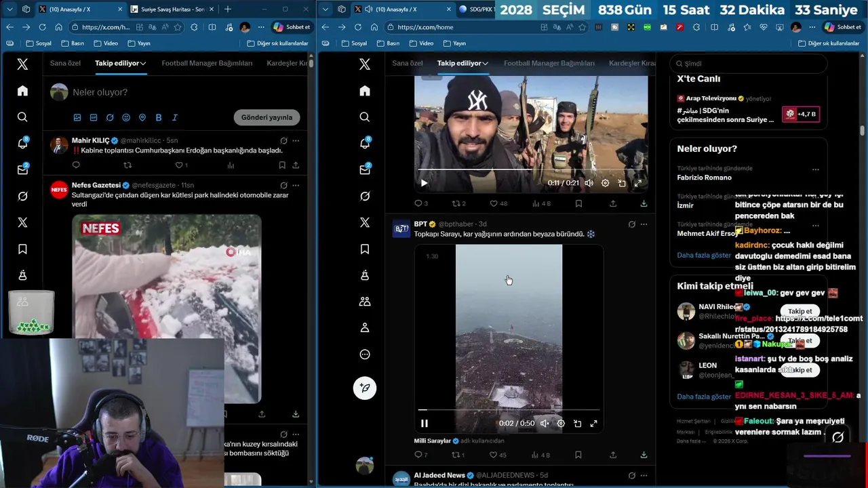Insert emoji in left compose box

(x=126, y=117)
